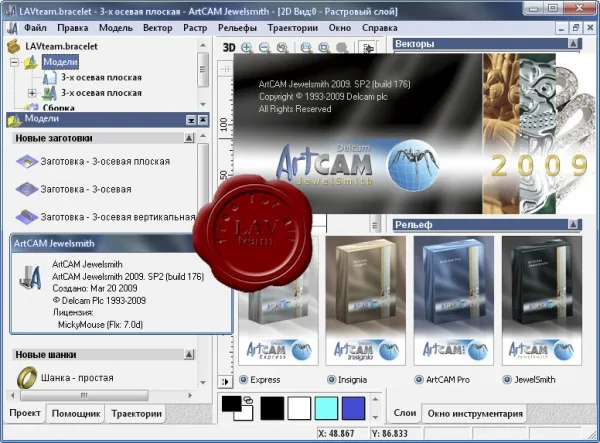Image resolution: width=600 pixels, height=443 pixels.
Task: Click the colour palette scroll-up arrow
Action: (376, 399)
